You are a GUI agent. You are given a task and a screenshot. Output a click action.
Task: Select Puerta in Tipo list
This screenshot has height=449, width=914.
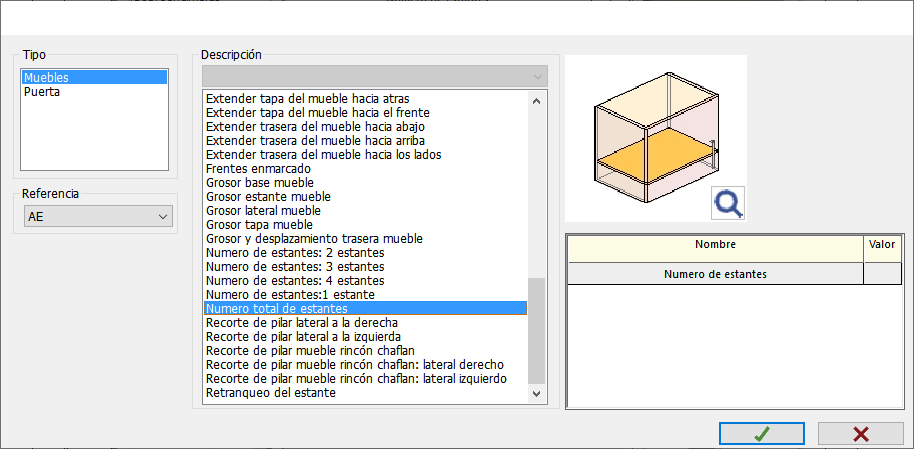point(94,92)
